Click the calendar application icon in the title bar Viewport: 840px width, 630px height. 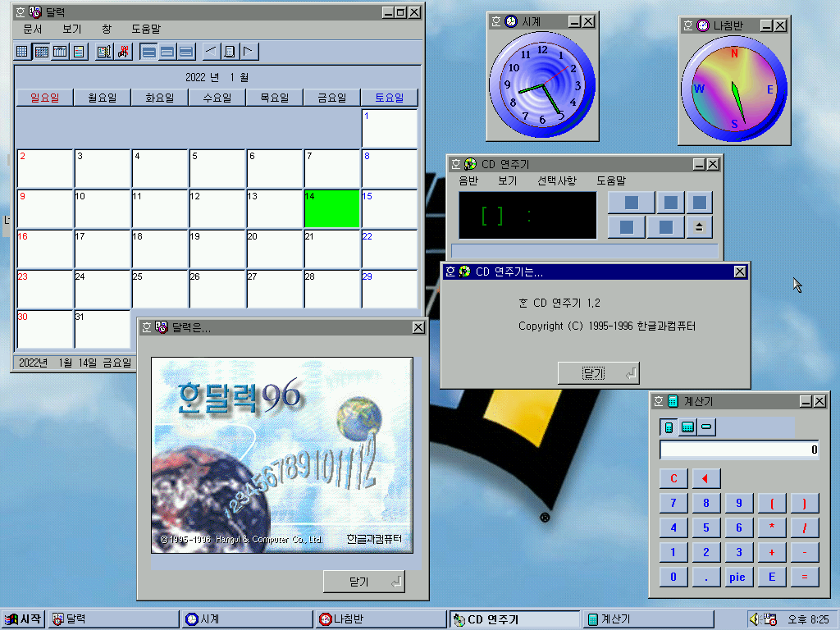coord(35,11)
